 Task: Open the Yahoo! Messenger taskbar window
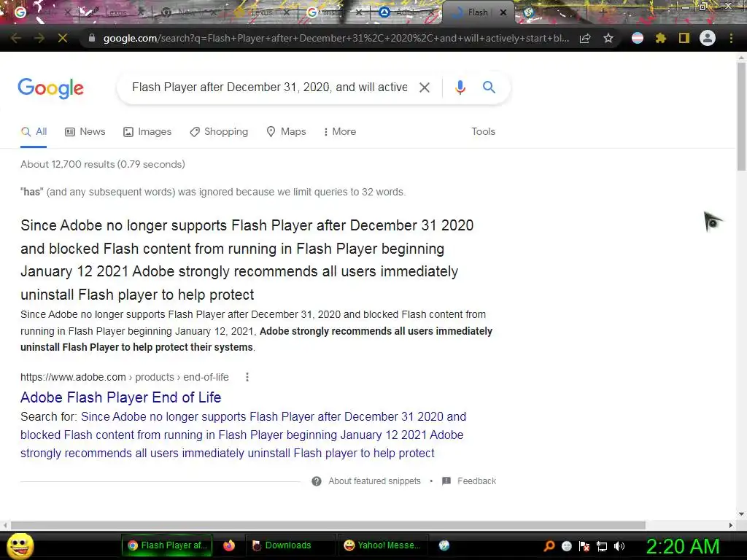[382, 545]
